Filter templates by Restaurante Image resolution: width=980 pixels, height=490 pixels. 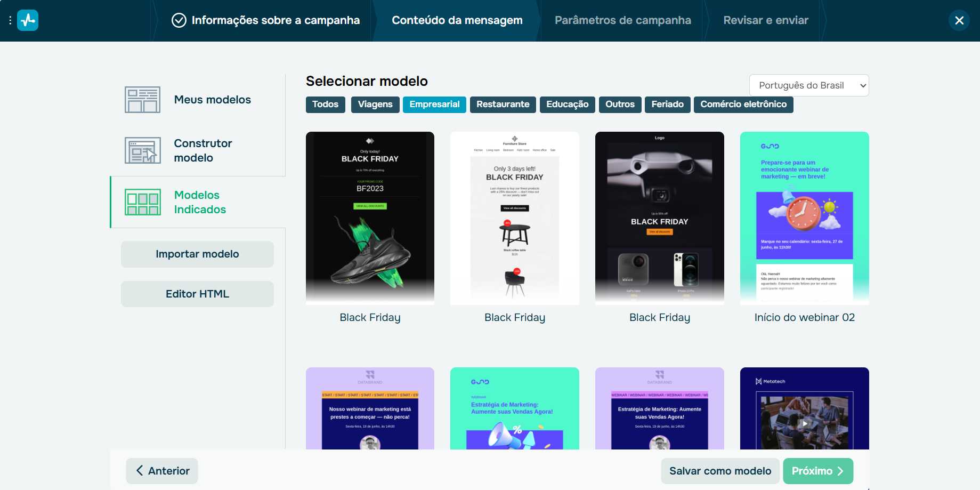pos(503,105)
